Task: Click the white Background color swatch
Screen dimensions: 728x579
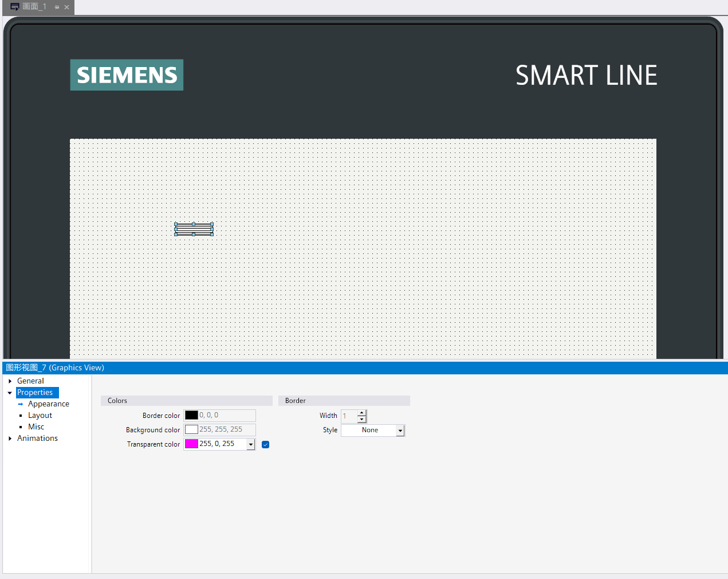Action: pos(191,429)
